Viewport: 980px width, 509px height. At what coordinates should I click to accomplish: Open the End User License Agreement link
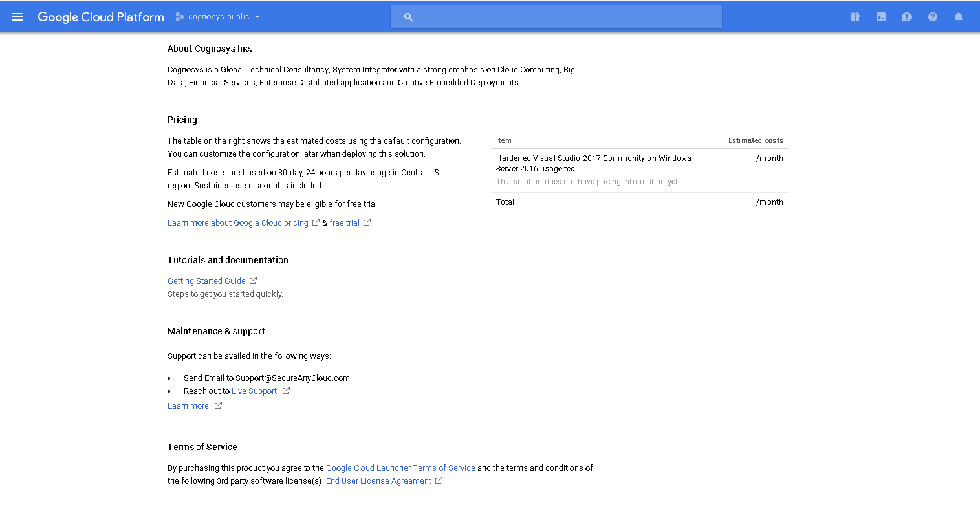tap(378, 481)
